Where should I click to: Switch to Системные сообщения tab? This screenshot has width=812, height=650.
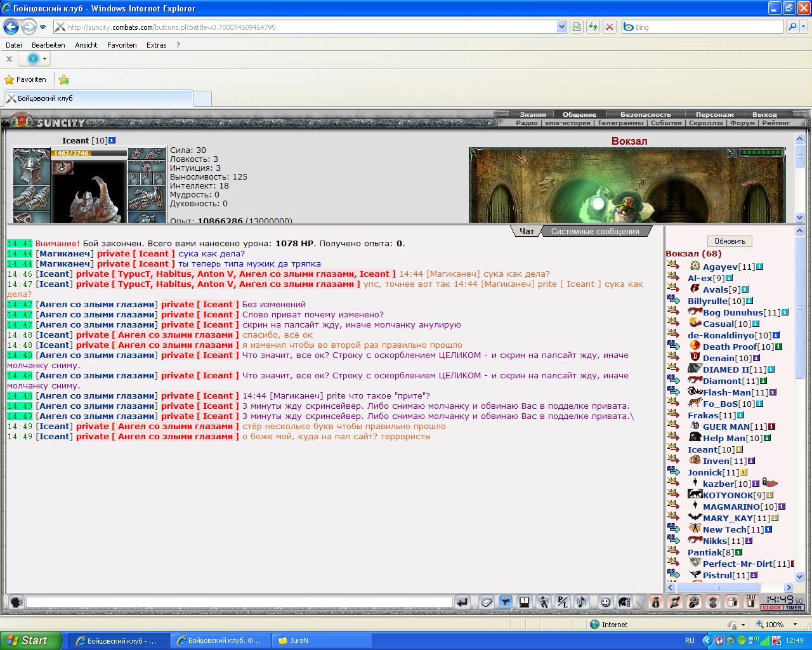click(595, 231)
